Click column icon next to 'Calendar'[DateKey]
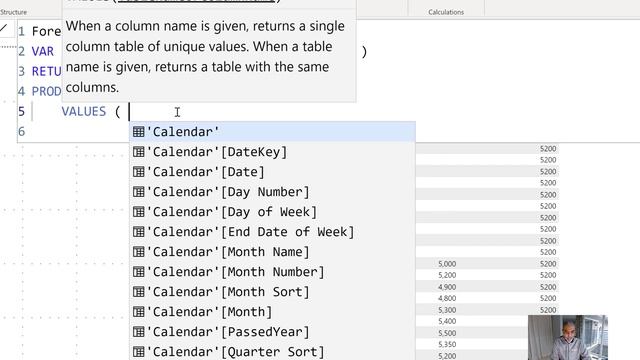This screenshot has height=360, width=640. (x=139, y=152)
